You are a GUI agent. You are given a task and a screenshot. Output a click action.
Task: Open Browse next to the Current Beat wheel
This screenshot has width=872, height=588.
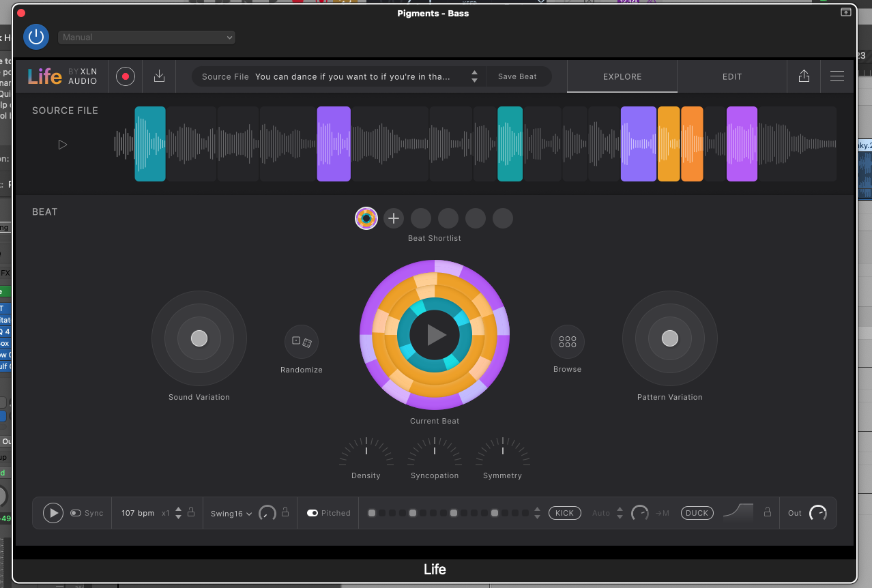567,342
